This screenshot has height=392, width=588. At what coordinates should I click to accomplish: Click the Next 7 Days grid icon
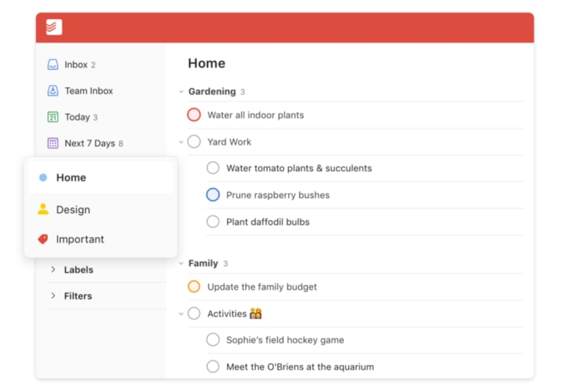53,143
